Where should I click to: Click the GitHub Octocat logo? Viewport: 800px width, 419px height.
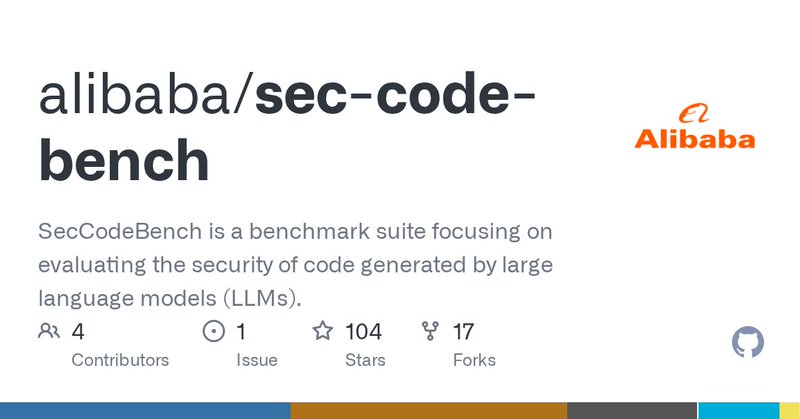748,343
